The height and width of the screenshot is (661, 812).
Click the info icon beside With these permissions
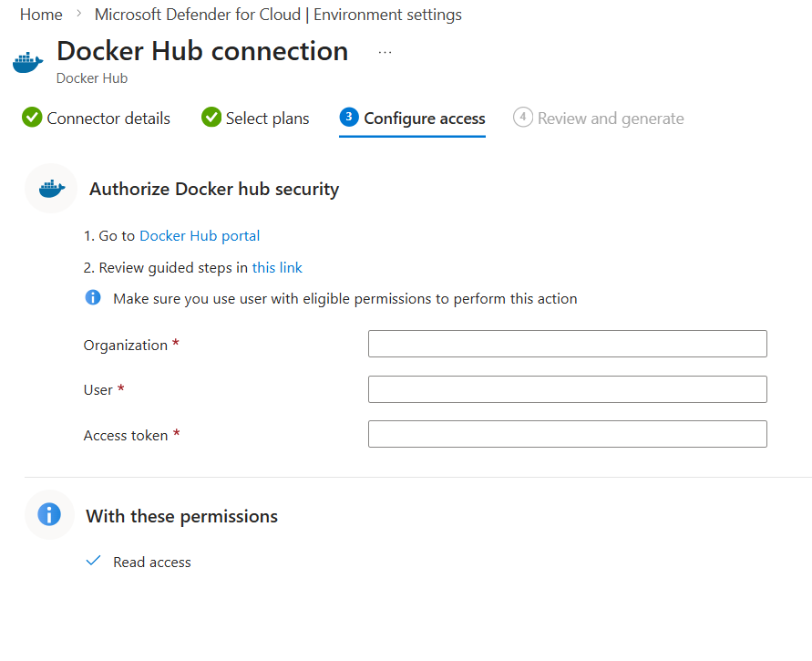pyautogui.click(x=49, y=514)
